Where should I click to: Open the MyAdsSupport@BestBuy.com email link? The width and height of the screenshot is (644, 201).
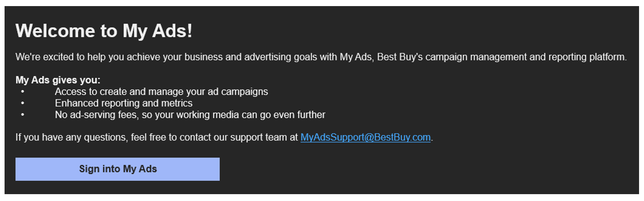tap(365, 137)
